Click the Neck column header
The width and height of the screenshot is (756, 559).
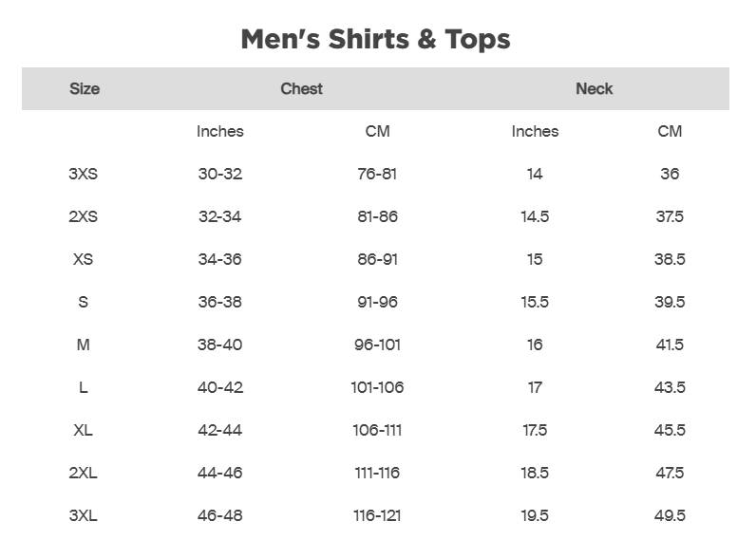594,89
